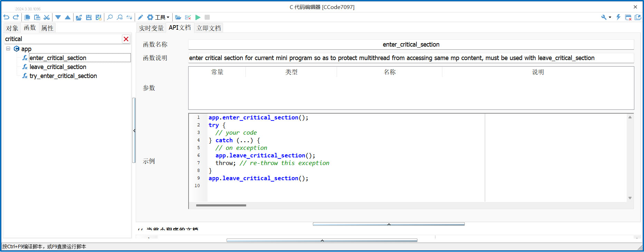
Task: Click the lightning bolt icon
Action: [x=618, y=17]
